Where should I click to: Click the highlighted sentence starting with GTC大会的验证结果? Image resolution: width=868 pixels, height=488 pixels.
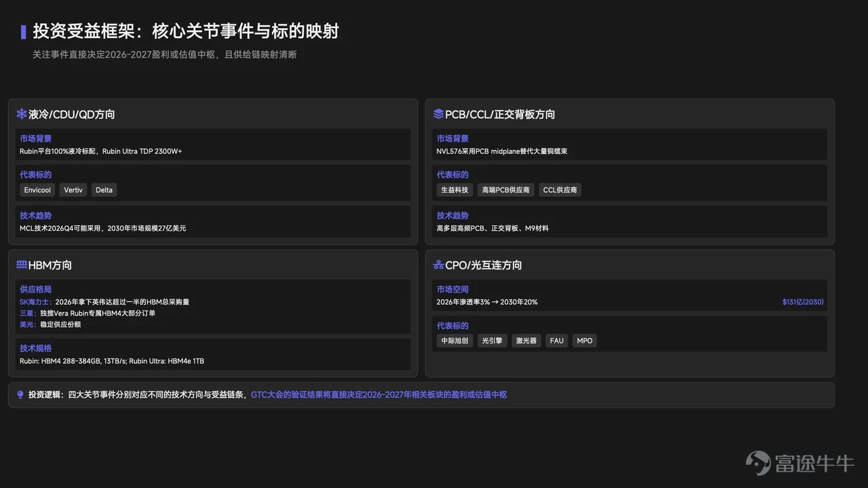click(x=379, y=394)
